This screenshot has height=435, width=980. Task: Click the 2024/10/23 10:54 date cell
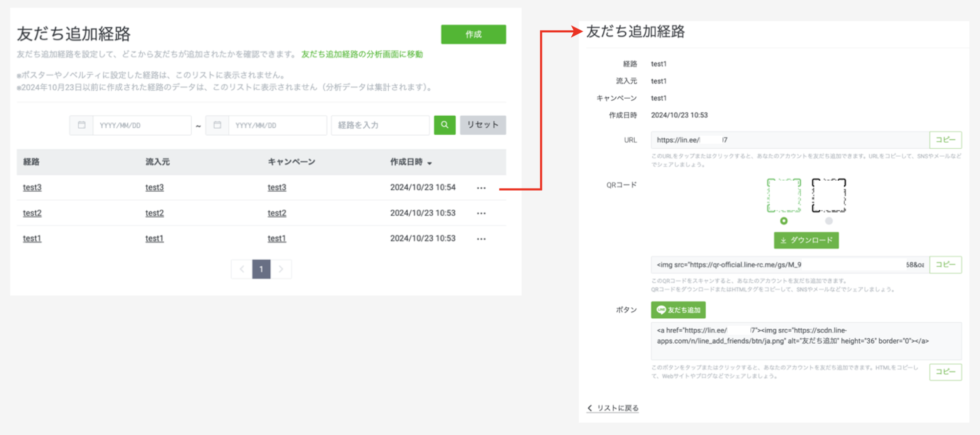(x=423, y=187)
